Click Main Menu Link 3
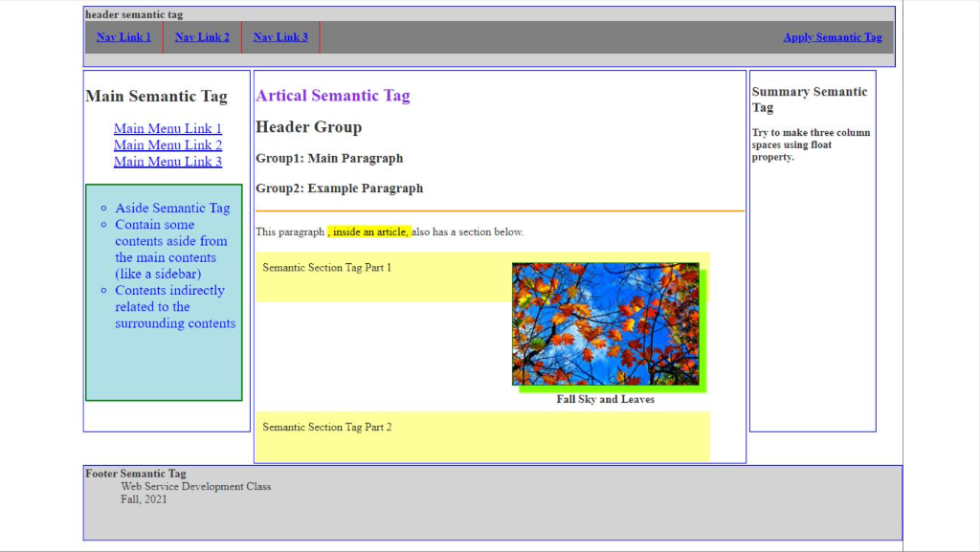 167,162
